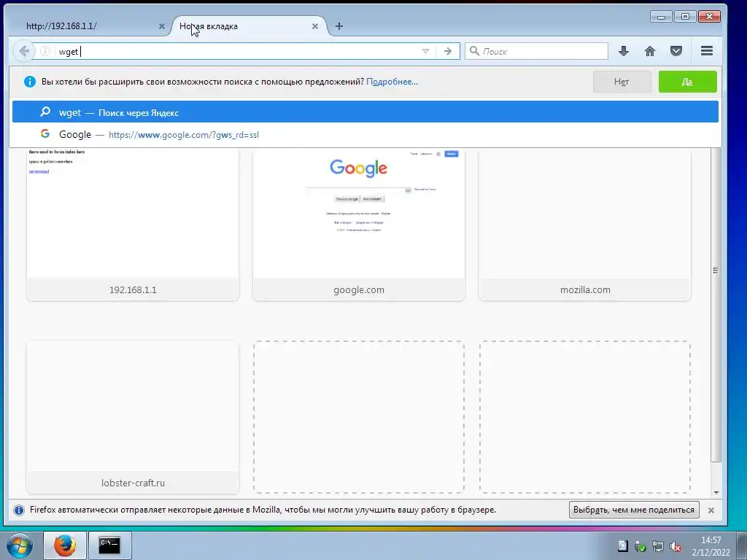Click the blue info icon in suggestions prompt
This screenshot has height=560, width=747.
(x=29, y=82)
